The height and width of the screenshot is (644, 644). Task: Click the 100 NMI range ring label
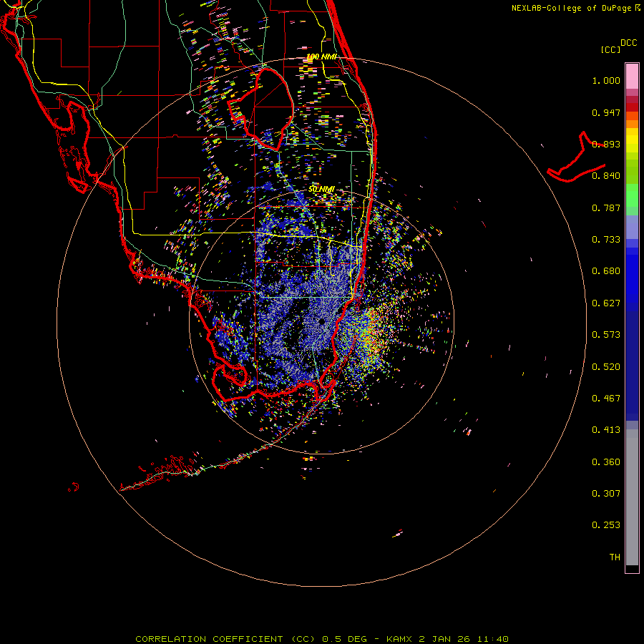pyautogui.click(x=321, y=57)
